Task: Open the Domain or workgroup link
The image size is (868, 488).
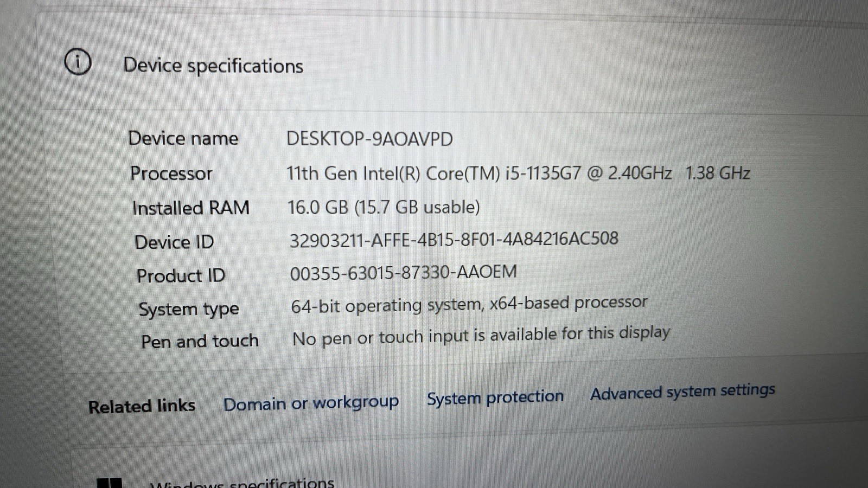Action: click(x=311, y=403)
